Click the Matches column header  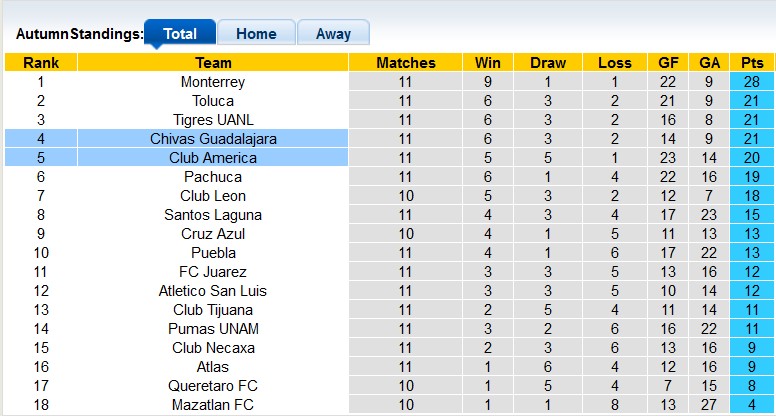click(x=405, y=63)
